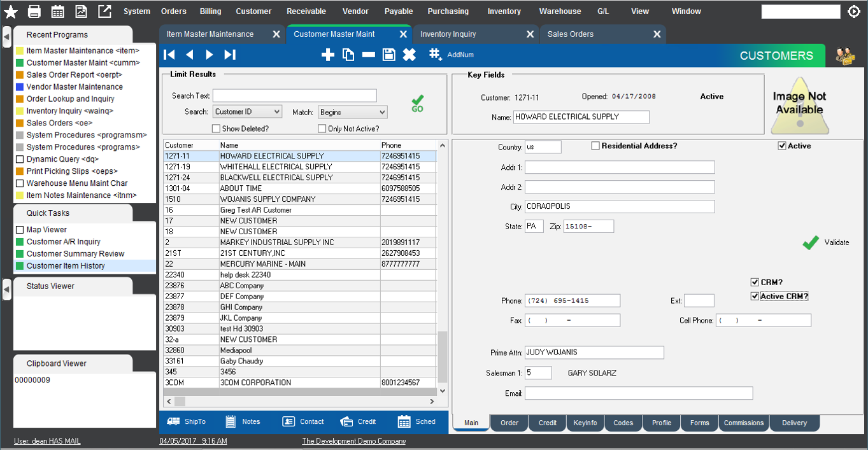
Task: Open the Orders menu
Action: pos(174,11)
